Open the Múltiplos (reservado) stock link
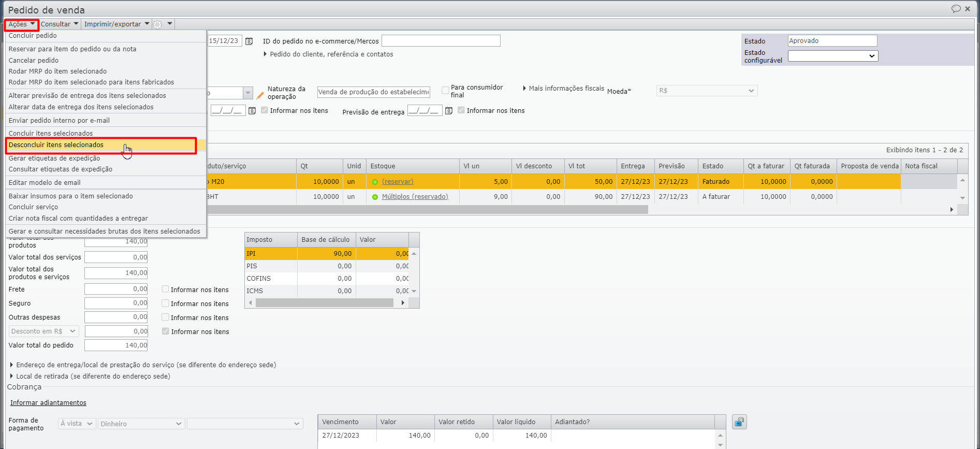The image size is (980, 449). click(415, 197)
